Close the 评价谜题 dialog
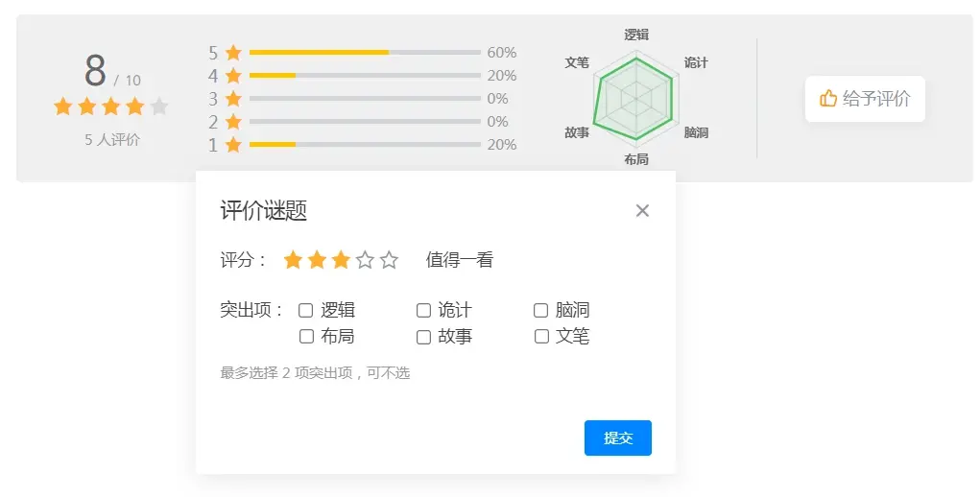The image size is (980, 497). pyautogui.click(x=642, y=211)
